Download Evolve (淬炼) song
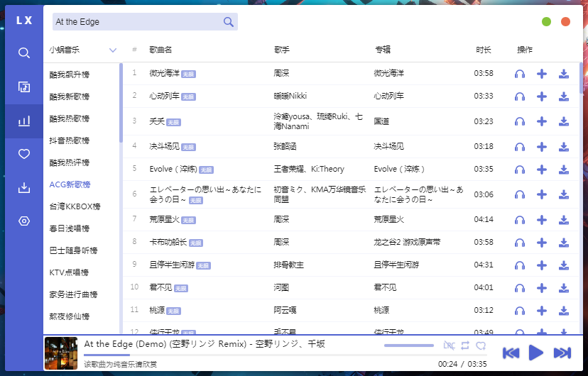 [564, 170]
